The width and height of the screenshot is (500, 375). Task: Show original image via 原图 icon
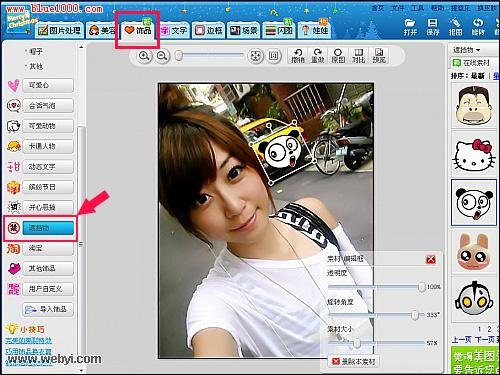[338, 56]
